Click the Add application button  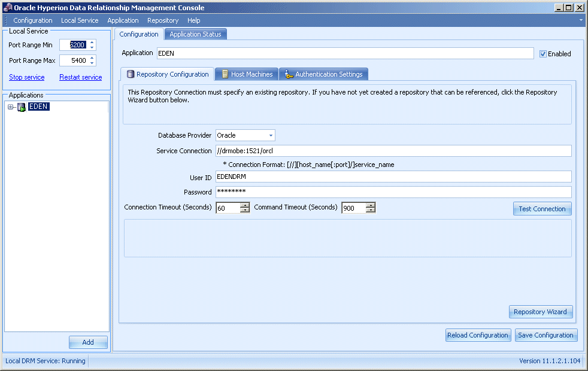coord(88,342)
